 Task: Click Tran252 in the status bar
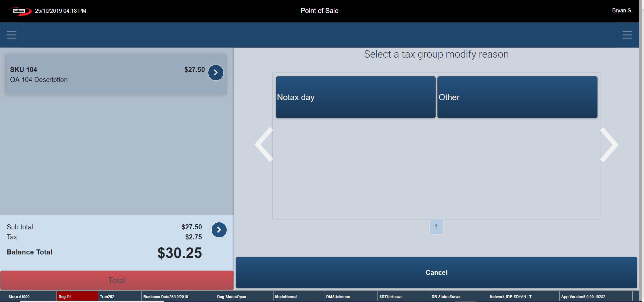(107, 297)
